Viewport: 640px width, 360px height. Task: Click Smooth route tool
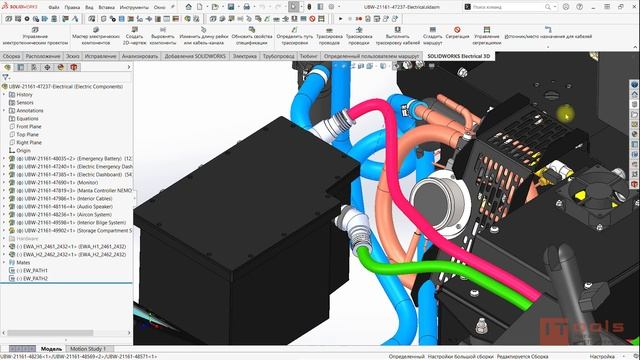[x=432, y=36]
